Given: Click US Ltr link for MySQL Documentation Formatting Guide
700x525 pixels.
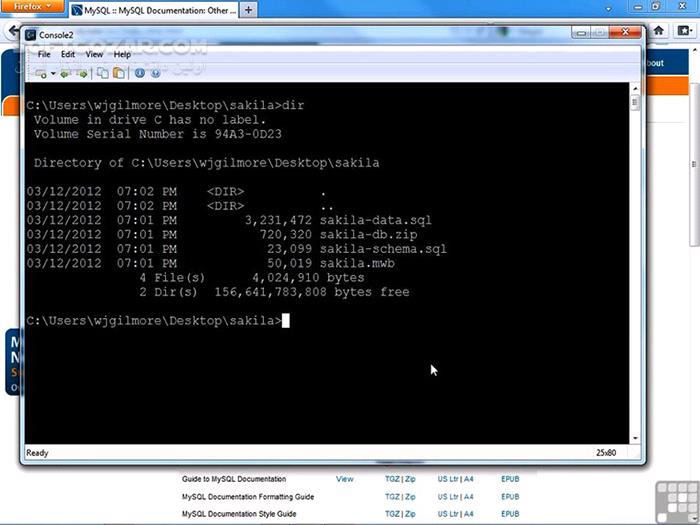Looking at the screenshot, I should pos(448,497).
